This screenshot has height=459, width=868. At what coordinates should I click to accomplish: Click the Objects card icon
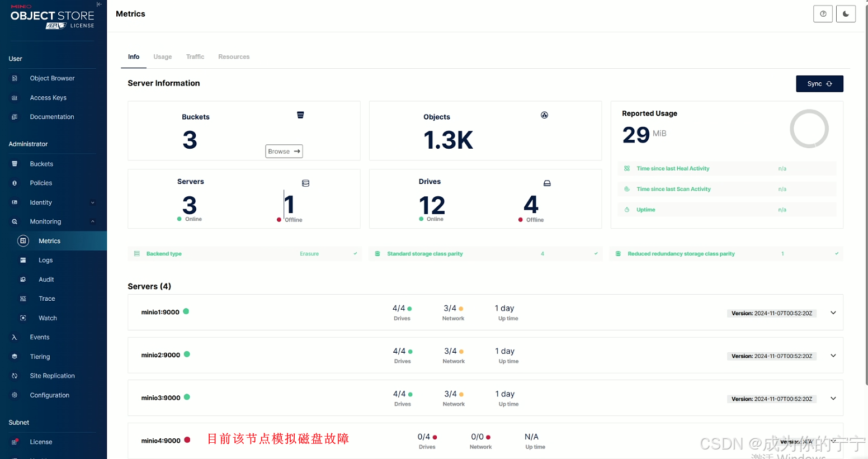click(544, 115)
